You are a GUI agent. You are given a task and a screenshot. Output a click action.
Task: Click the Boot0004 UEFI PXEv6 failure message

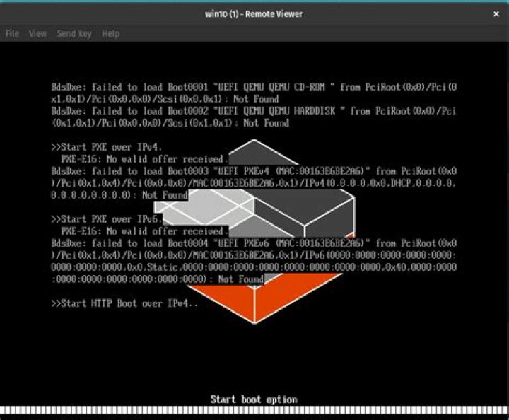click(254, 261)
